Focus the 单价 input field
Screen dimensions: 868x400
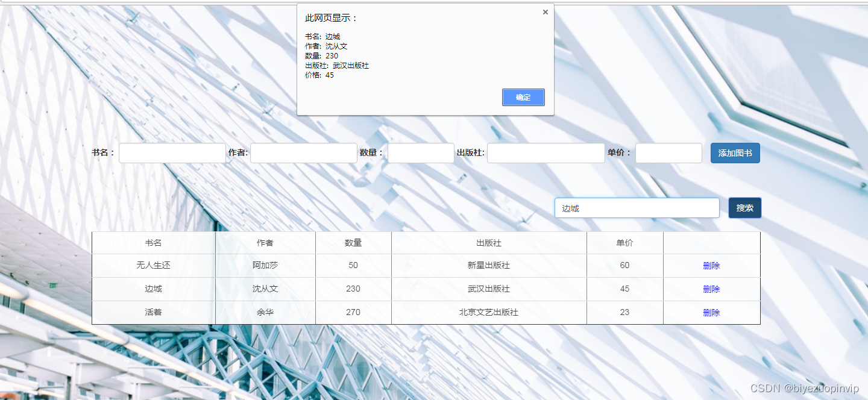668,152
